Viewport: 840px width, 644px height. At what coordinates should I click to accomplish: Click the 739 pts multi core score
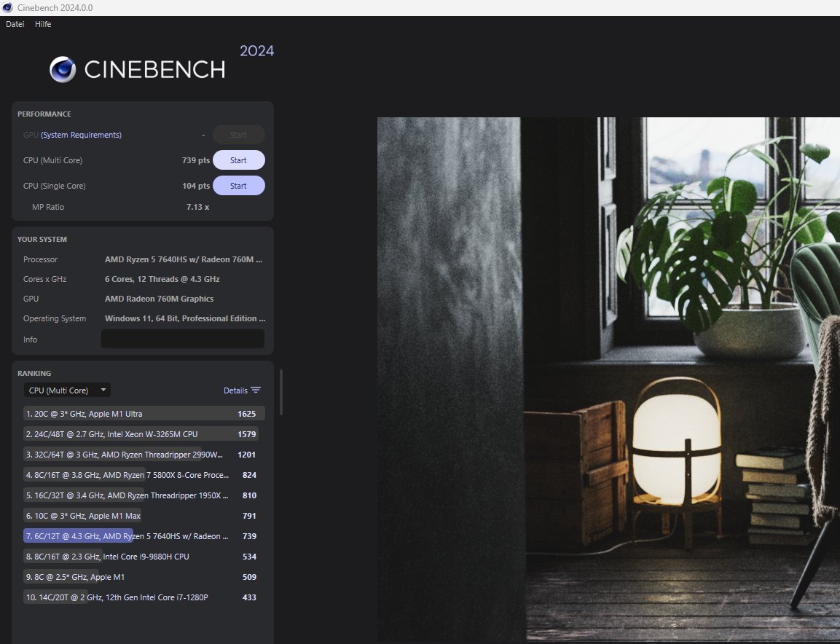[x=195, y=160]
